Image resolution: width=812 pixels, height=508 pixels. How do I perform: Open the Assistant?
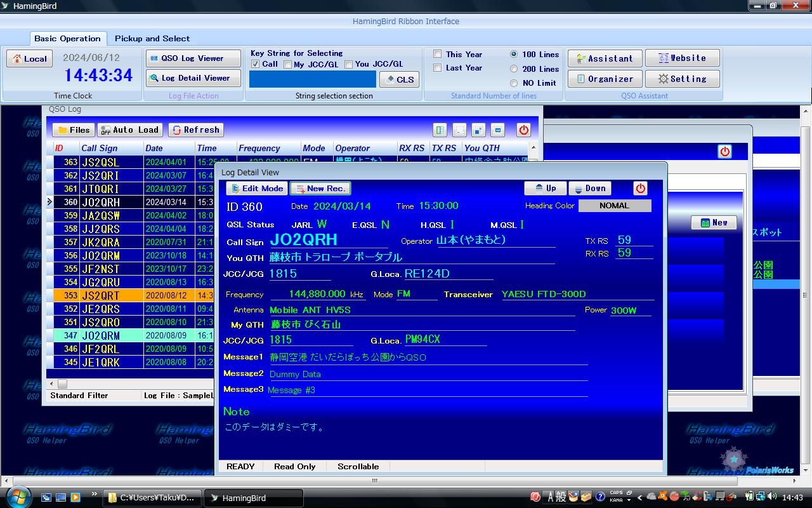[605, 58]
